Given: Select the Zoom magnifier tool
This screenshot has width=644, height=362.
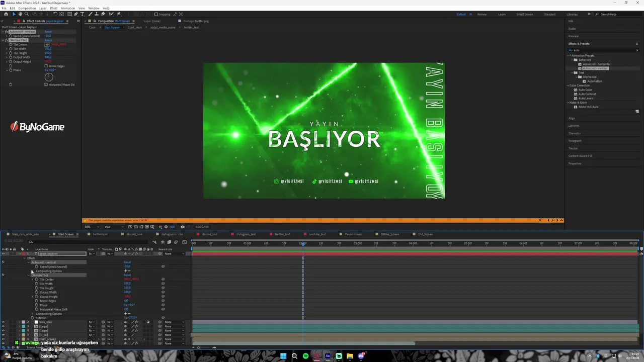Looking at the screenshot, I should pos(27,14).
